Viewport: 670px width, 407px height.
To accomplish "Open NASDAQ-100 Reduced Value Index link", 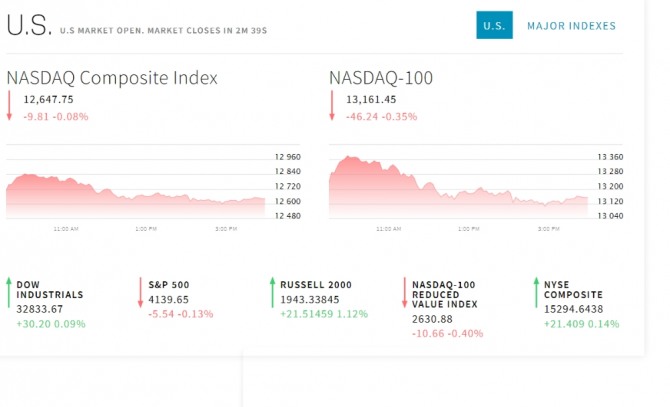I will [x=445, y=294].
